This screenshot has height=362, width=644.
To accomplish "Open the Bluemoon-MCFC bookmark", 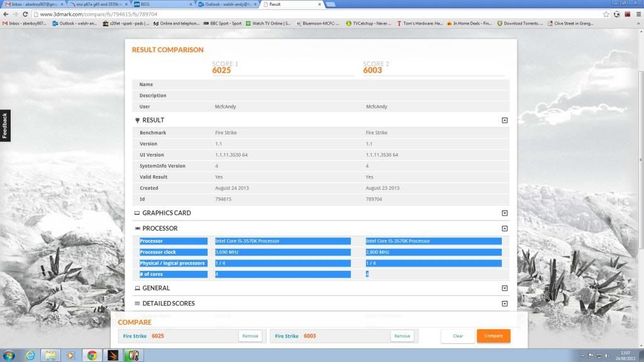I will click(x=318, y=23).
